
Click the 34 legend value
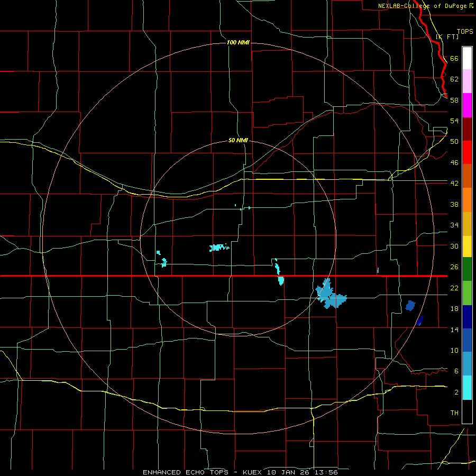[x=454, y=225]
